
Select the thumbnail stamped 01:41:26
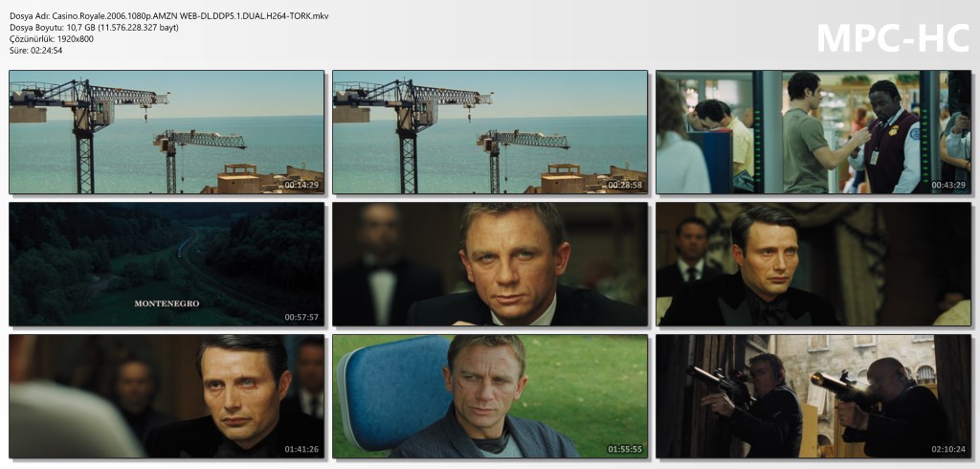167,395
